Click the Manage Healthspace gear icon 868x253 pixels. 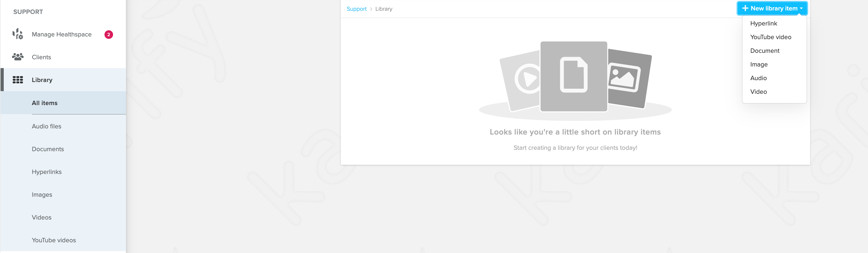tap(17, 34)
